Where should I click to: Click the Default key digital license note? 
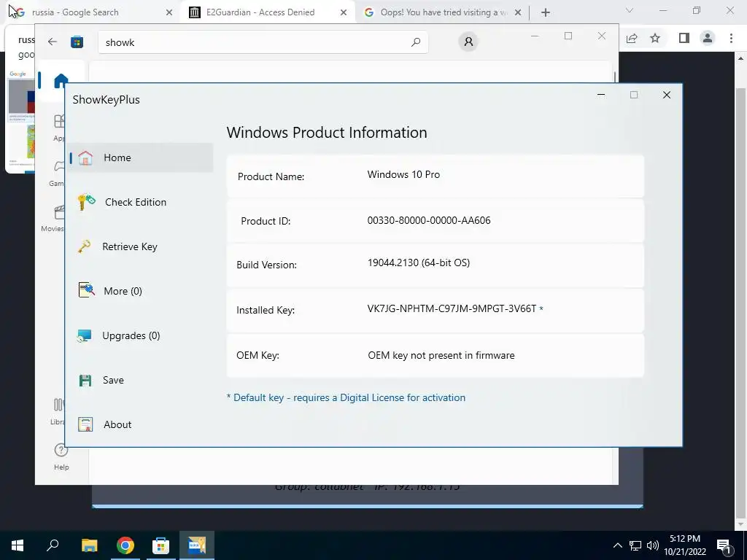[346, 397]
